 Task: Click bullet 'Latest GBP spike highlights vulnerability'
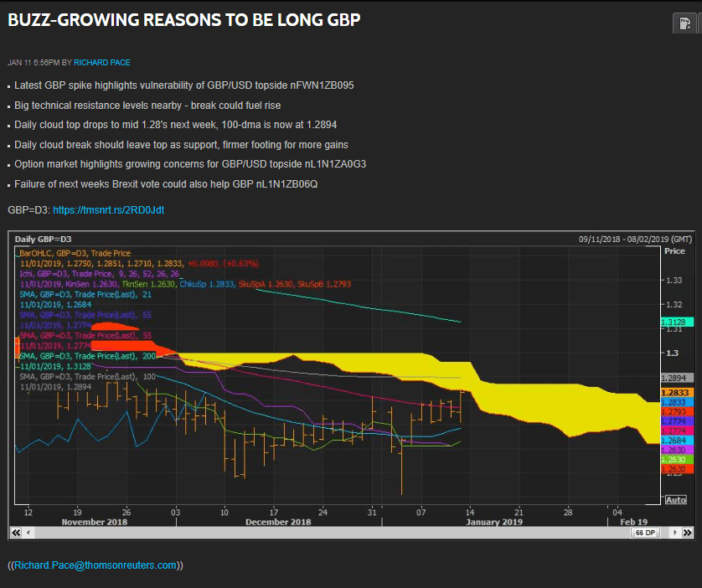point(184,85)
